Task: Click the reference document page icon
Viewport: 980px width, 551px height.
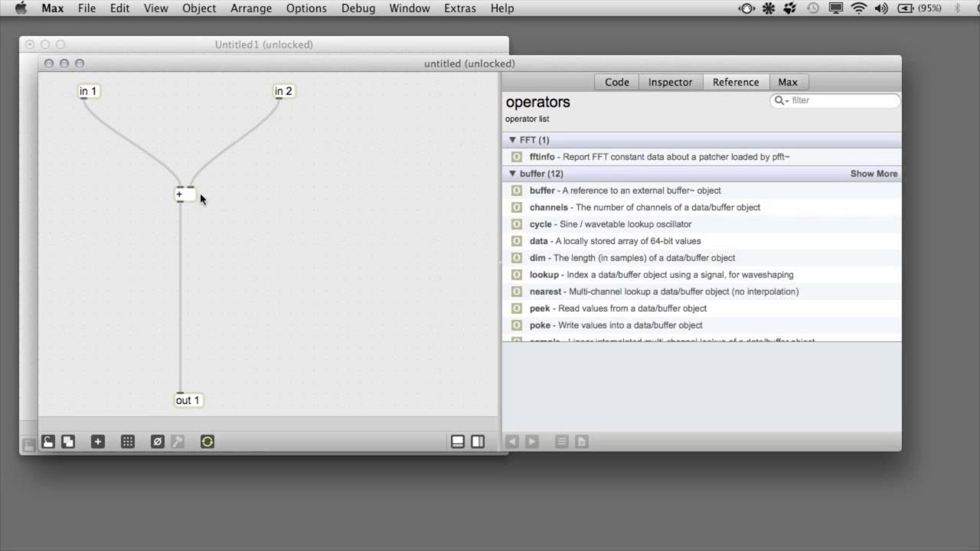Action: [x=582, y=442]
